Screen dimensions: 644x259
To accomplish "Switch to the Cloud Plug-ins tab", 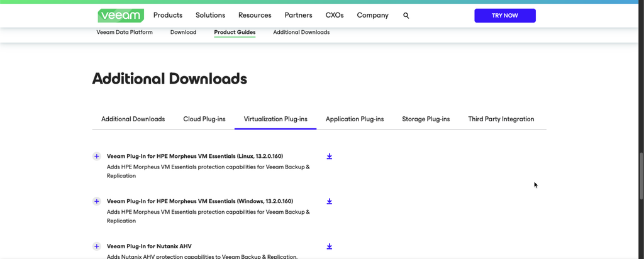I will (x=204, y=119).
